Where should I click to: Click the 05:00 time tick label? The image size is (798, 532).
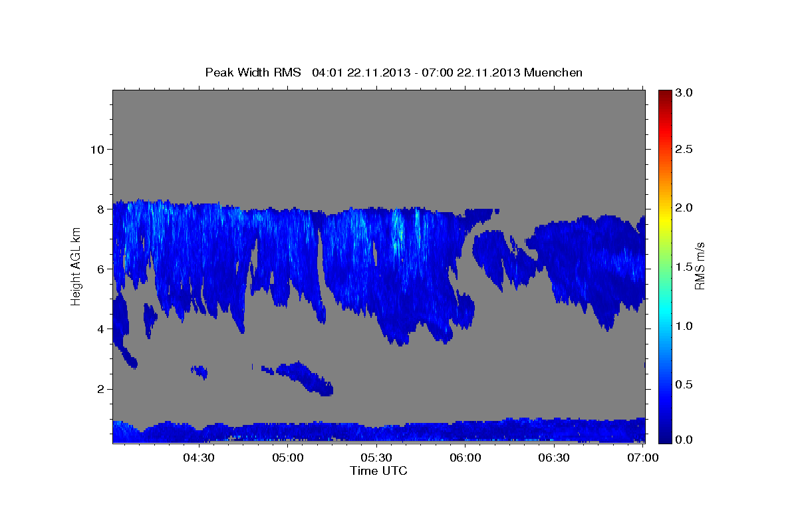coord(288,458)
